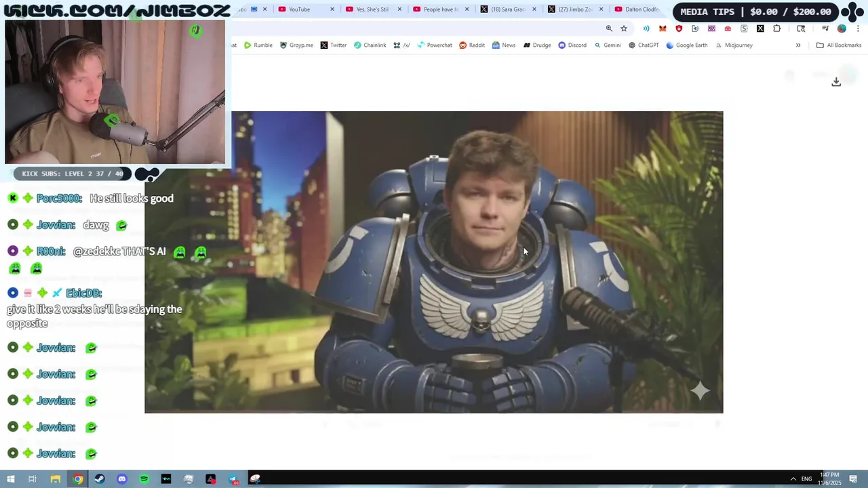This screenshot has height=488, width=868.
Task: Open File Explorer from the taskbar
Action: (56, 479)
